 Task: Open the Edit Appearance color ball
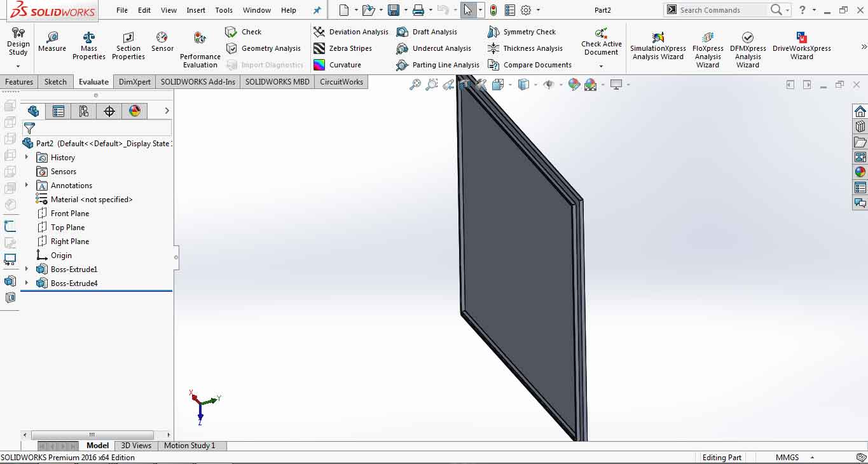coord(574,85)
